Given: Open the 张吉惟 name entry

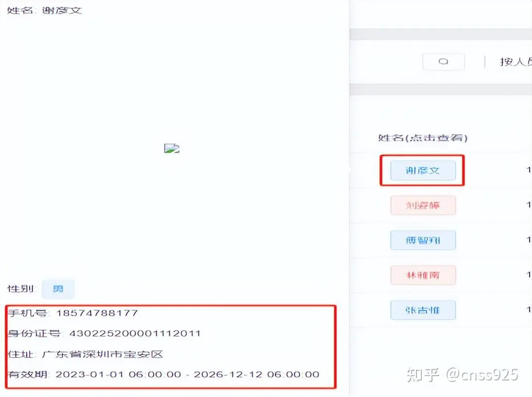Looking at the screenshot, I should 423,310.
